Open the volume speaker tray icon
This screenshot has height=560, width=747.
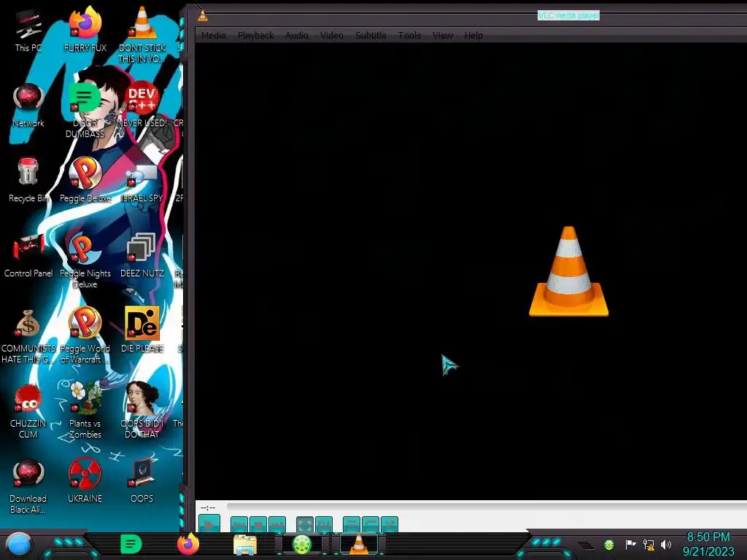(x=666, y=544)
